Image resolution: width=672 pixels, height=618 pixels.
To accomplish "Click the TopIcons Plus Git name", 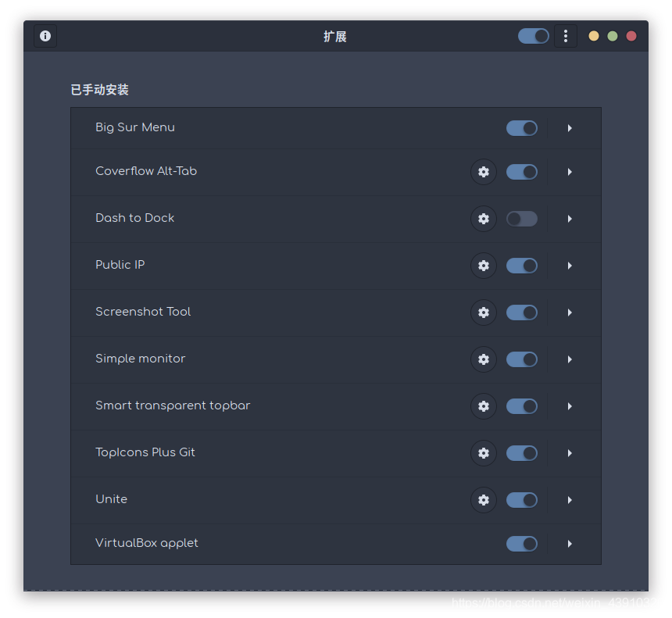I will (x=145, y=452).
